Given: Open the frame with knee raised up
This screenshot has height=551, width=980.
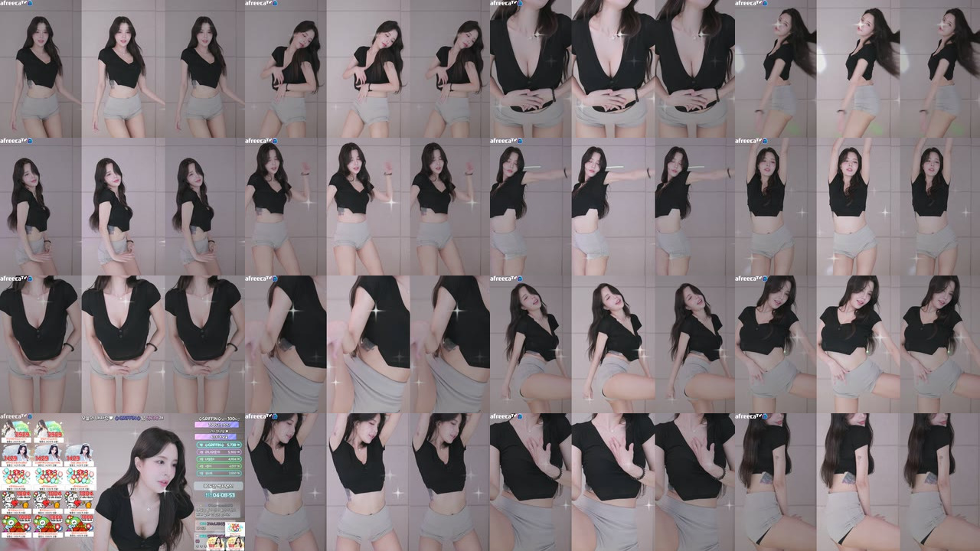Looking at the screenshot, I should coord(612,344).
